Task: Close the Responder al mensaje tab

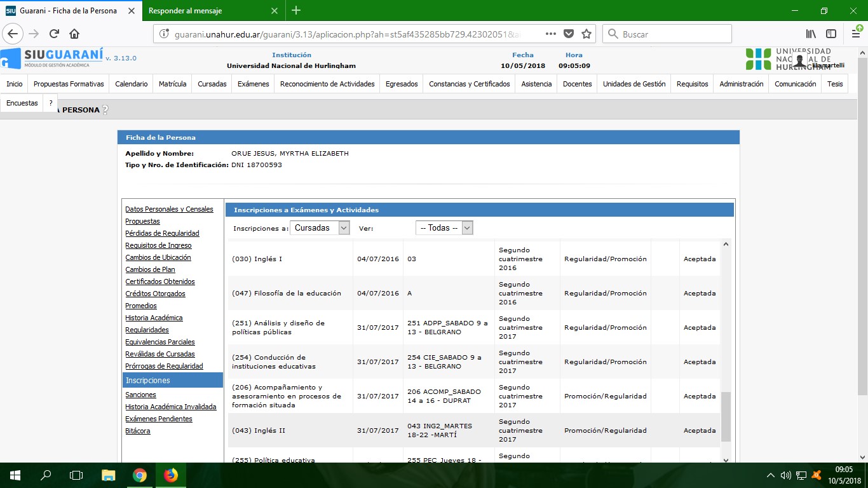Action: [x=275, y=11]
